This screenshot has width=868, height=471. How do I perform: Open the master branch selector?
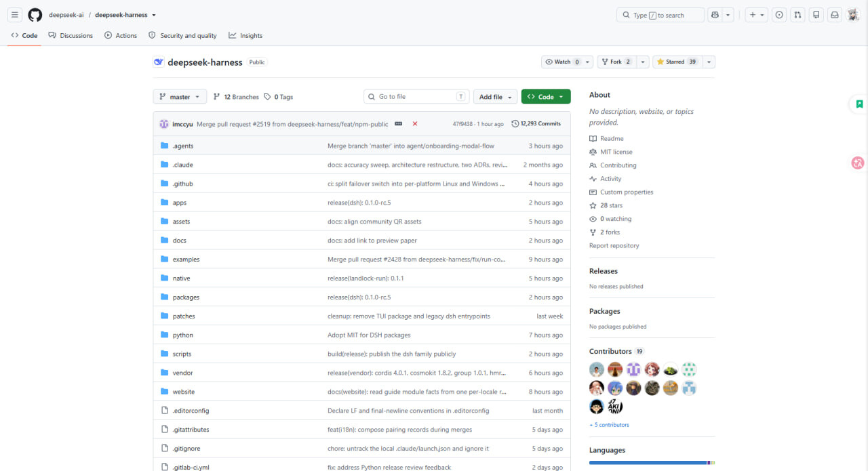coord(180,97)
